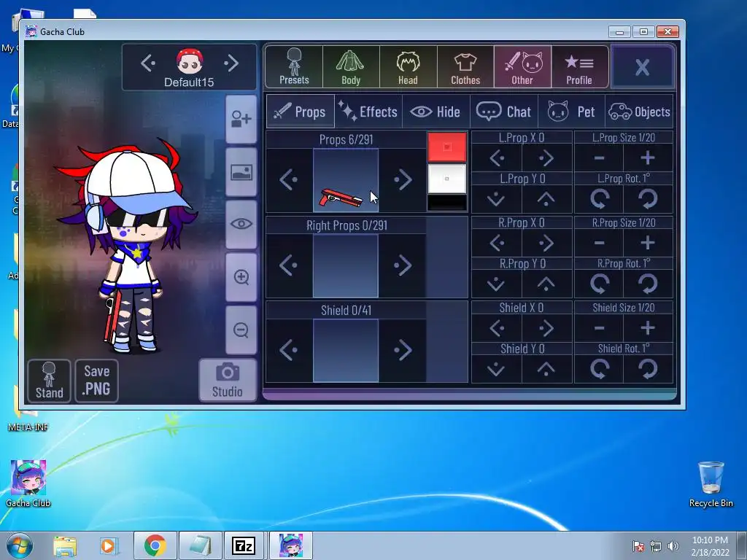Pick the white prop color swatch
747x560 pixels.
[x=447, y=179]
